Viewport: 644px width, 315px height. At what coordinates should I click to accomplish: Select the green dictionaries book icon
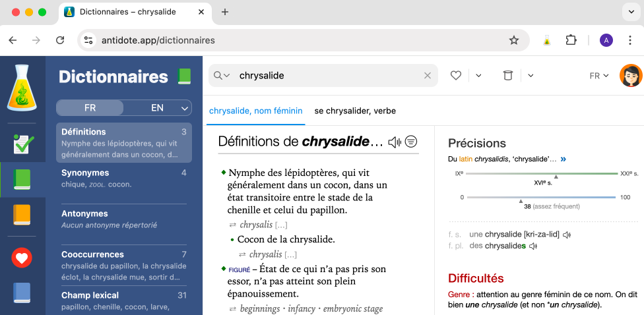pyautogui.click(x=22, y=179)
